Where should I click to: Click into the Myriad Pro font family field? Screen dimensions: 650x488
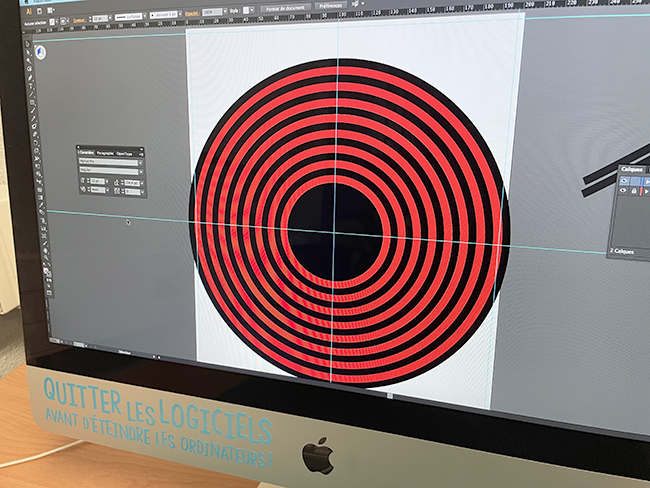(108, 162)
